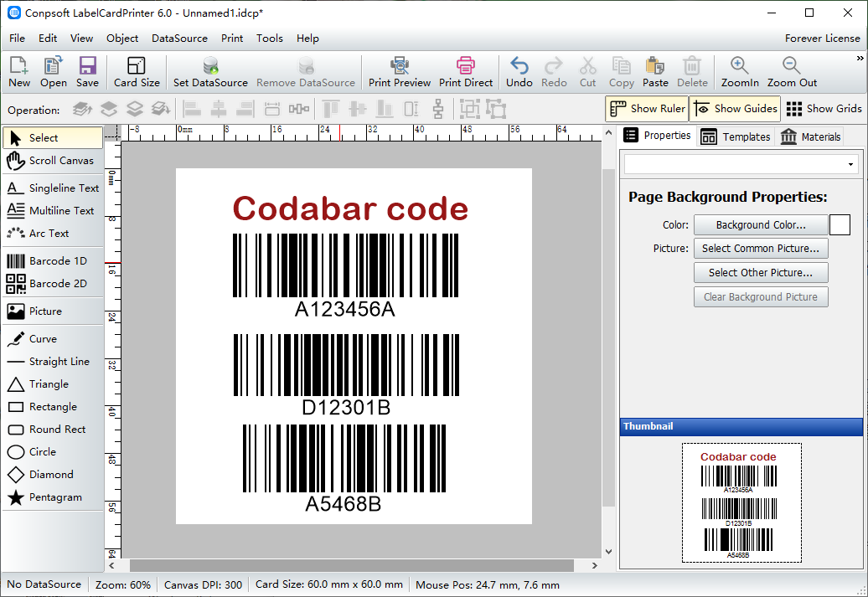Activate the Scroll Canvas hand tool
Image resolution: width=868 pixels, height=597 pixels.
(x=53, y=161)
